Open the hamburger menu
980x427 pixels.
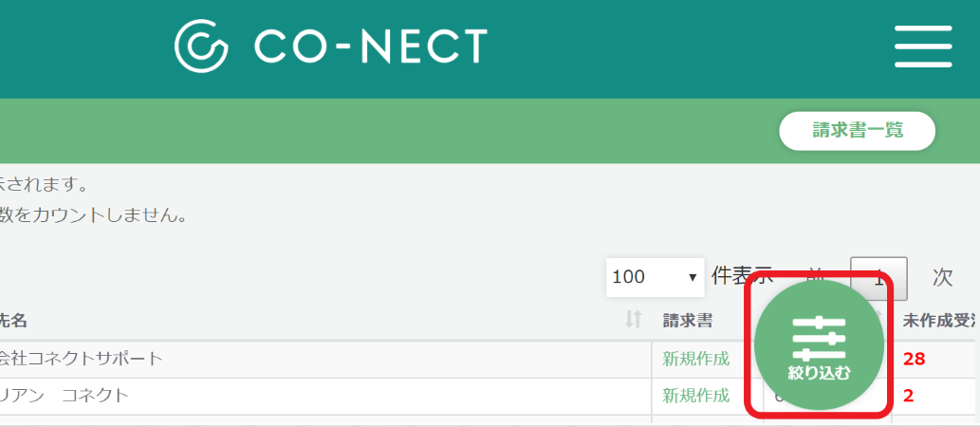click(x=923, y=46)
